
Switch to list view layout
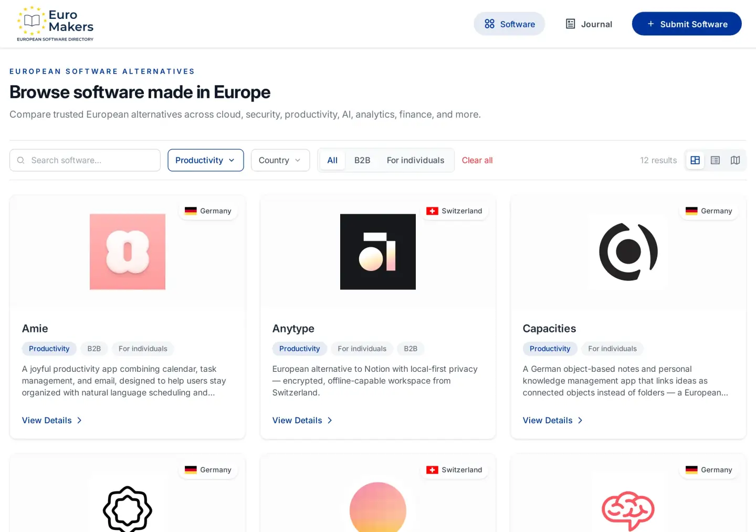715,160
